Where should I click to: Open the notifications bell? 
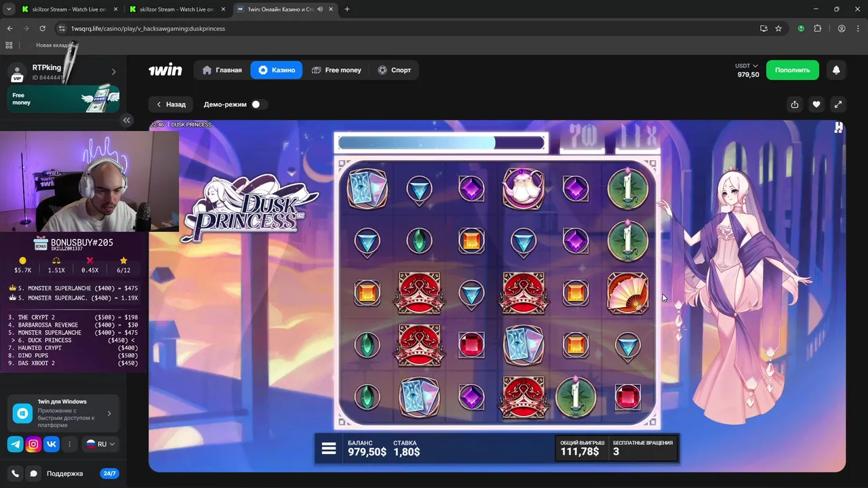(836, 70)
